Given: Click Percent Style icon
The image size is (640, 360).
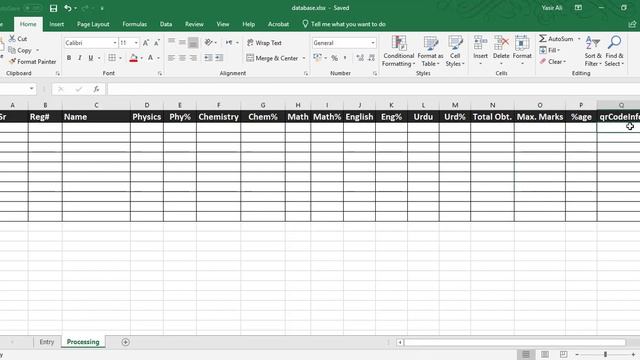Looking at the screenshot, I should click(x=335, y=58).
